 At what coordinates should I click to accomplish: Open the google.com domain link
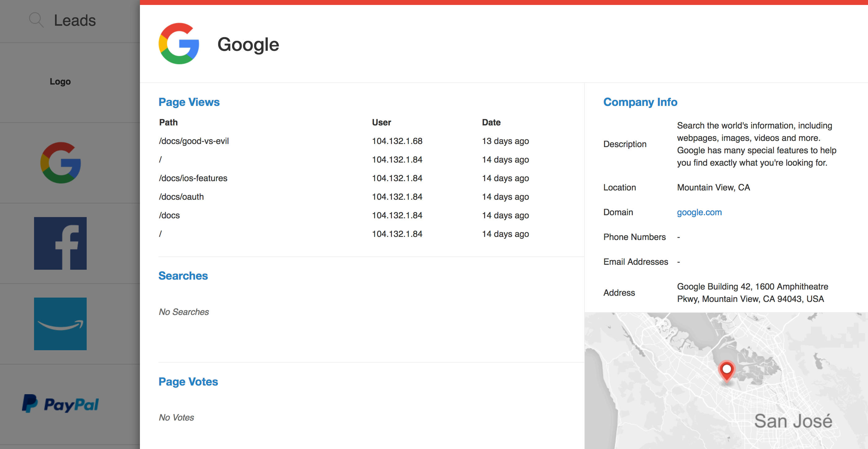point(699,212)
